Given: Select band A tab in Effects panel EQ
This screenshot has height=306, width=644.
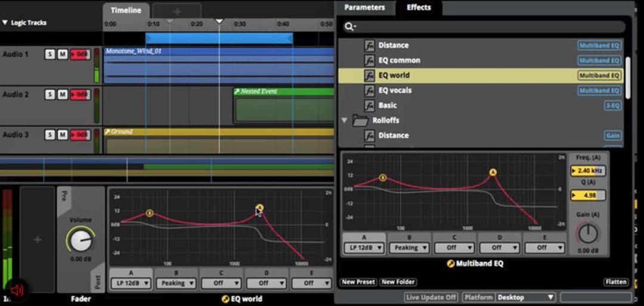Looking at the screenshot, I should tap(364, 238).
